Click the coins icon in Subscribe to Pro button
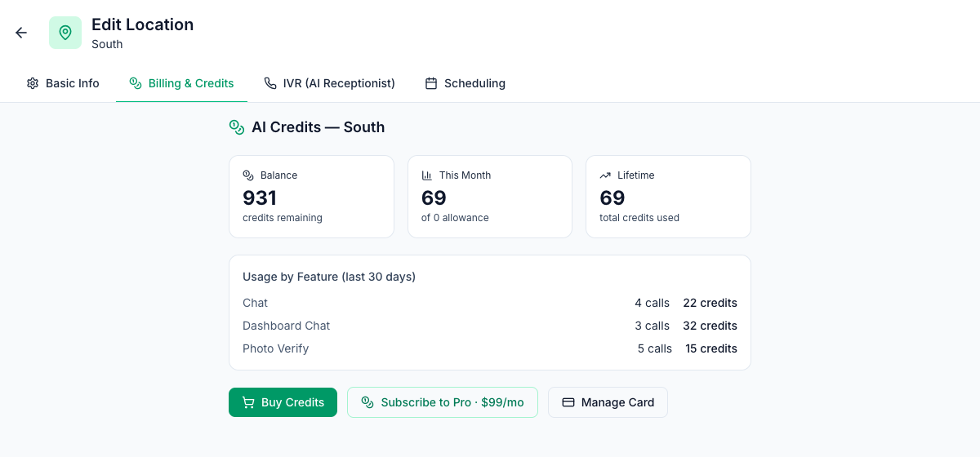 [x=367, y=402]
